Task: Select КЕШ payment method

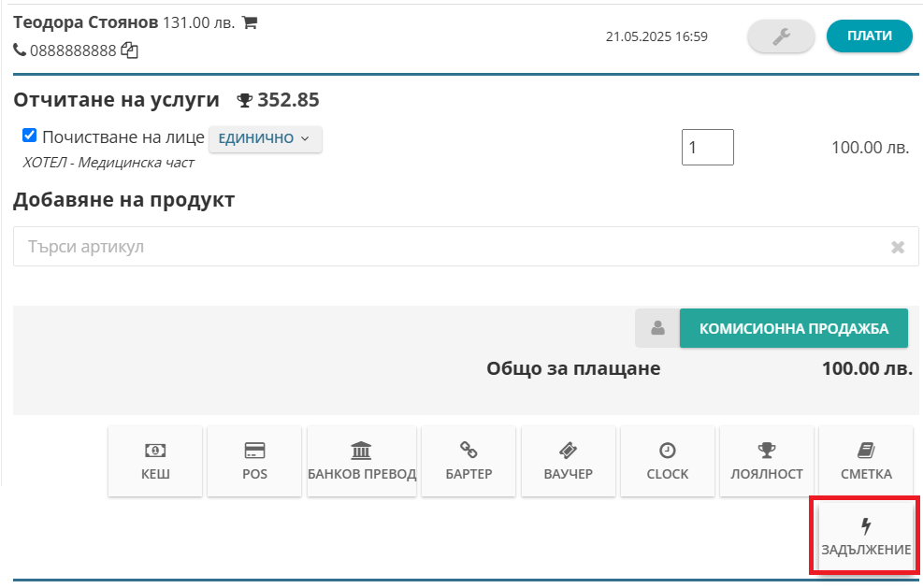Action: 155,462
